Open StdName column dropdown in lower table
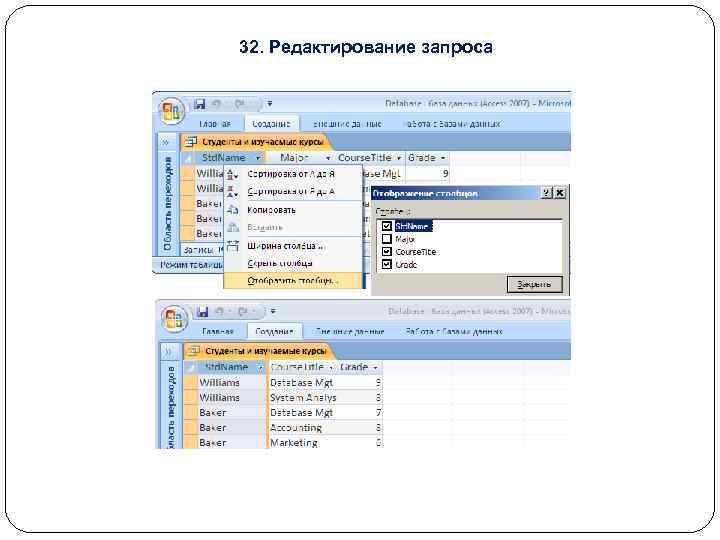 260,367
